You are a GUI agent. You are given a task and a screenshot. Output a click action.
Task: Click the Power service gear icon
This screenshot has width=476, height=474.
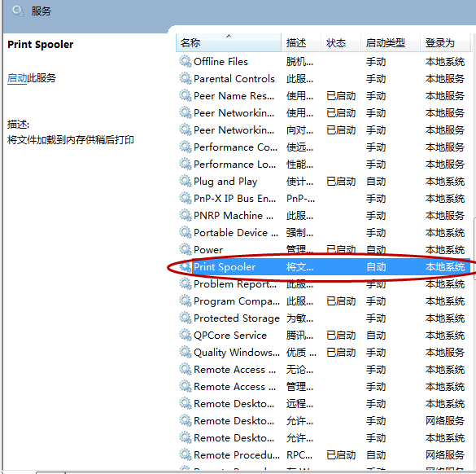click(x=186, y=250)
